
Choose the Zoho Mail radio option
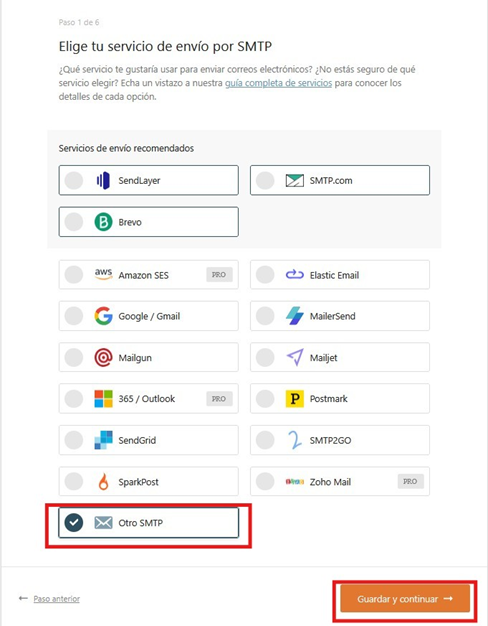pyautogui.click(x=265, y=481)
